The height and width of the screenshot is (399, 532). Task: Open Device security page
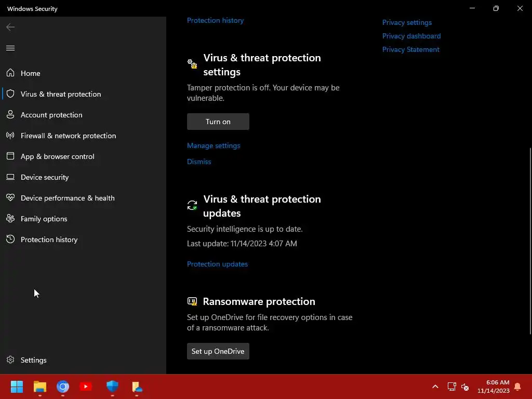[83, 177]
